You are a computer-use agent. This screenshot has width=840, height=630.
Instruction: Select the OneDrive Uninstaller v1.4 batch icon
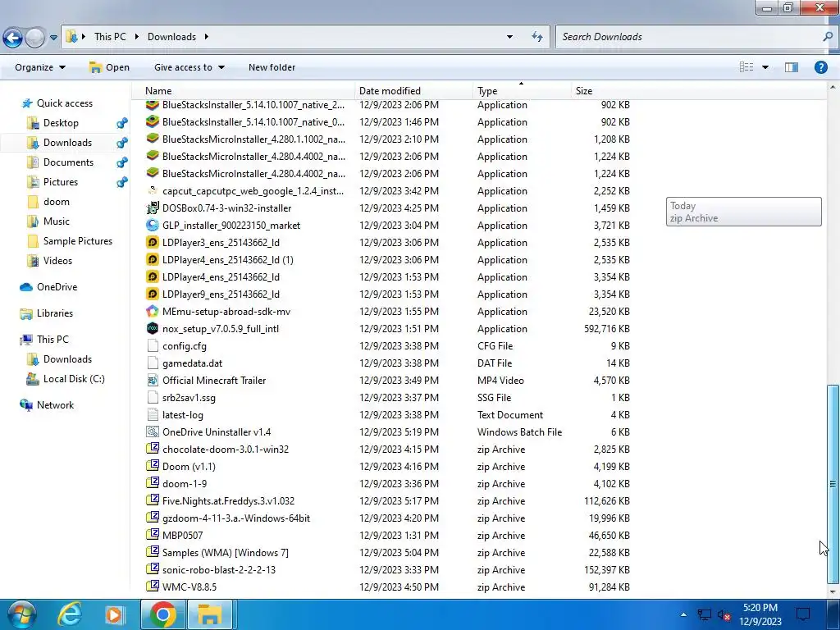pyautogui.click(x=153, y=431)
